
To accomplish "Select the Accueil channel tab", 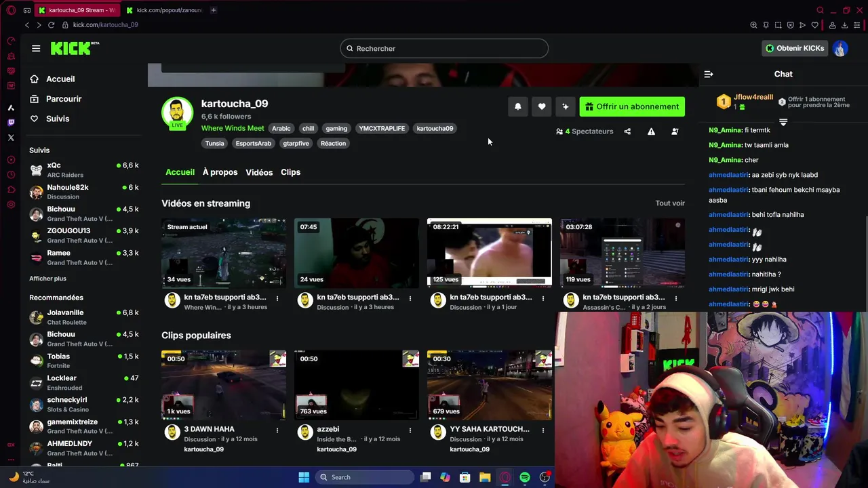I will (x=180, y=172).
